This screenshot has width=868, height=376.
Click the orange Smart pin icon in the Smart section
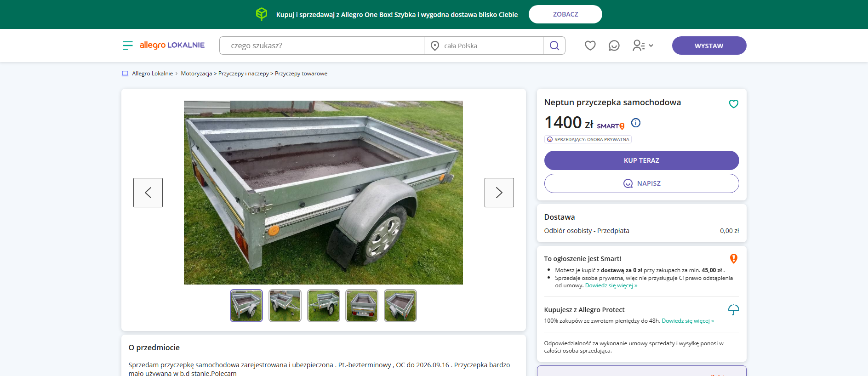pos(733,259)
